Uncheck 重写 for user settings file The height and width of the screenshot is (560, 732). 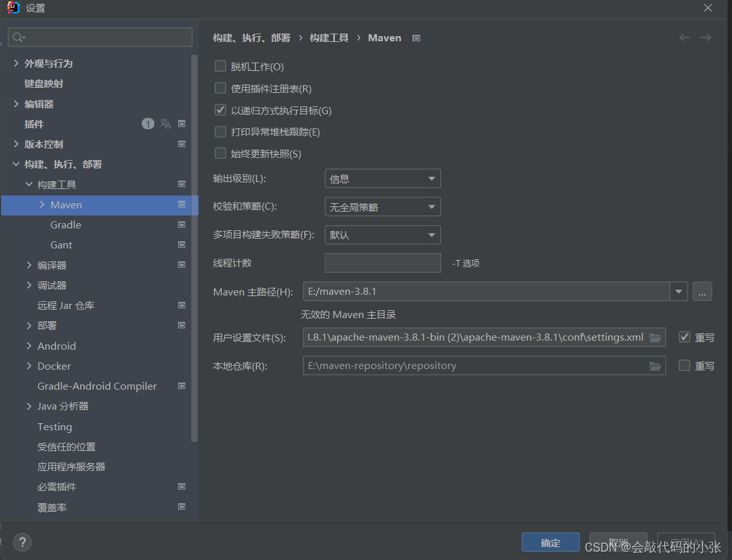684,337
